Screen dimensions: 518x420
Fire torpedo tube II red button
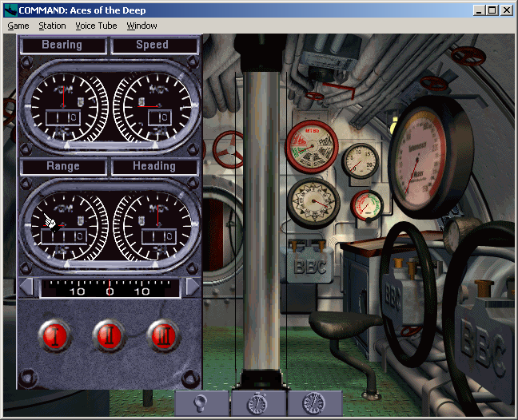pyautogui.click(x=109, y=336)
